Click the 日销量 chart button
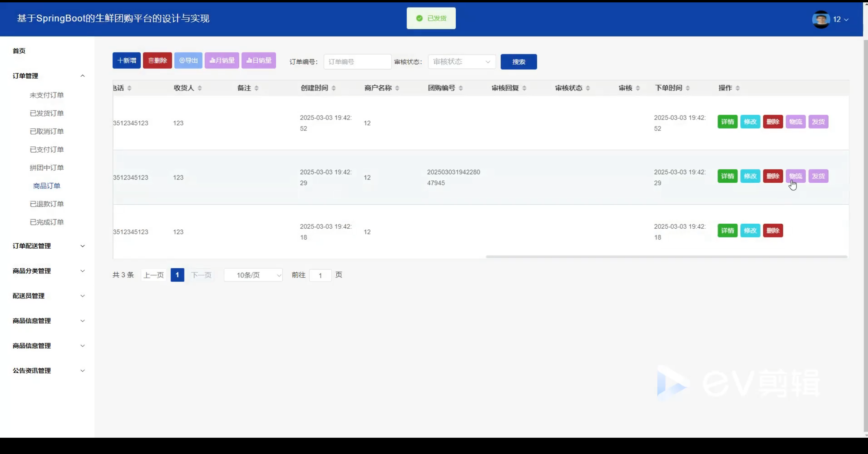The height and width of the screenshot is (454, 868). point(259,61)
